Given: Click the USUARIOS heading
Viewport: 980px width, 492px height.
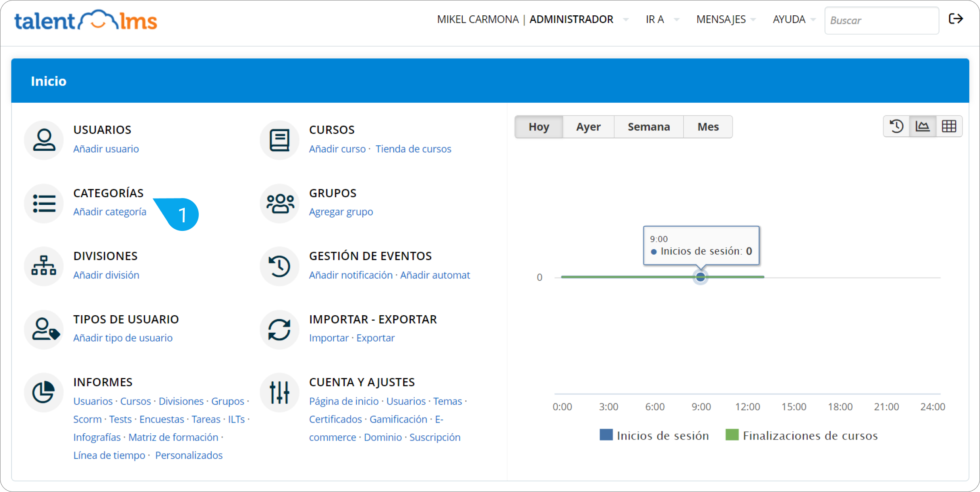Looking at the screenshot, I should [x=102, y=129].
